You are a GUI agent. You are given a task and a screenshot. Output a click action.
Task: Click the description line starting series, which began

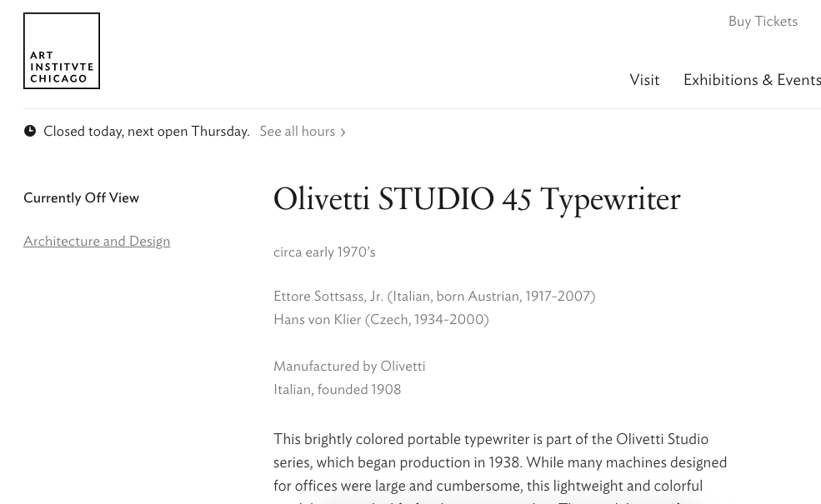[x=500, y=462]
